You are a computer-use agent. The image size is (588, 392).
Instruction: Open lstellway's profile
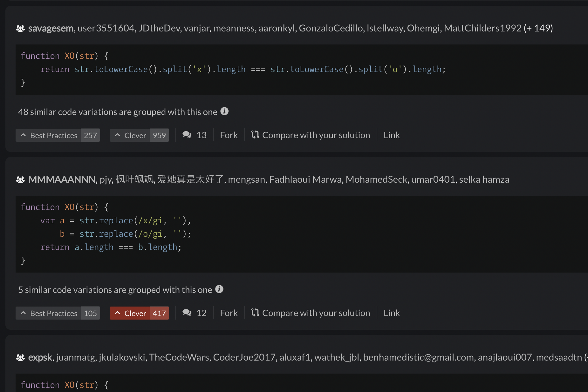[385, 28]
